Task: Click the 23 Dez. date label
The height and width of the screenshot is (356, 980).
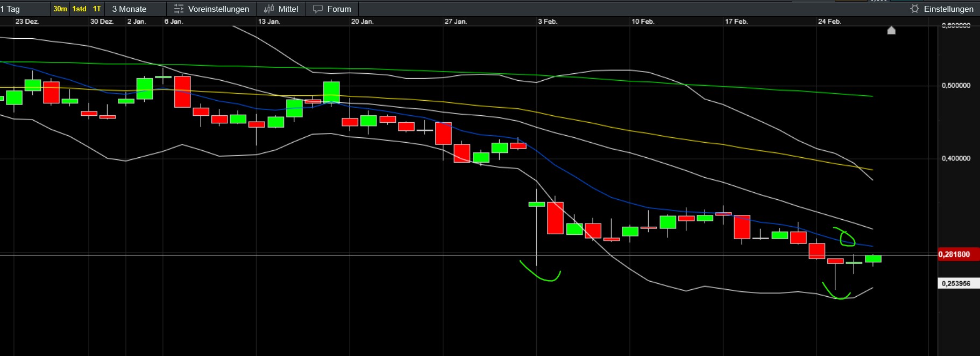Action: pos(27,22)
